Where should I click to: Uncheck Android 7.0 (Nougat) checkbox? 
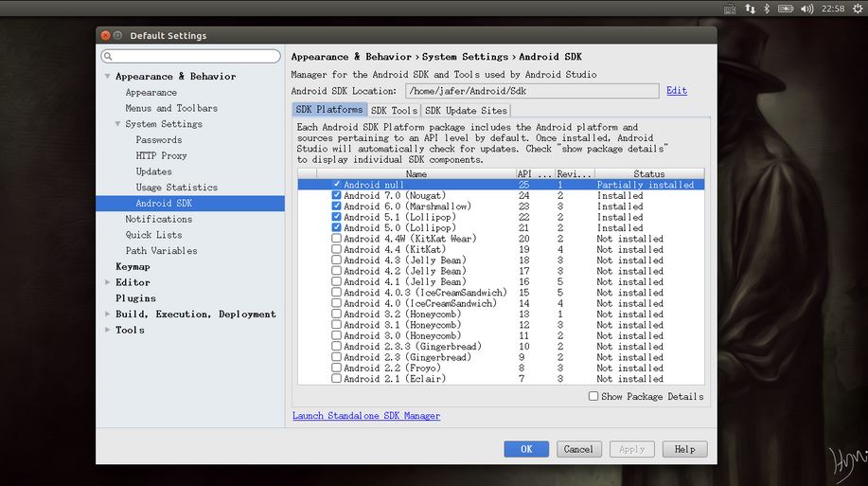tap(336, 195)
